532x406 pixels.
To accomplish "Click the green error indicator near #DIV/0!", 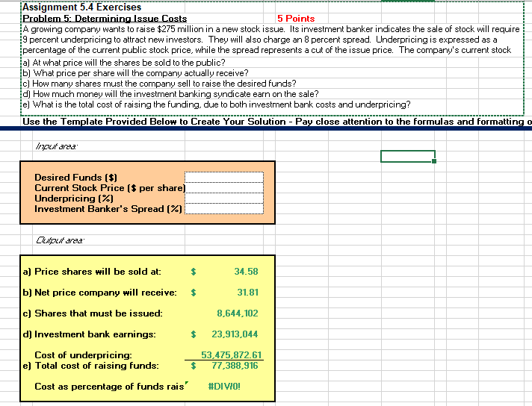I will coord(187,383).
